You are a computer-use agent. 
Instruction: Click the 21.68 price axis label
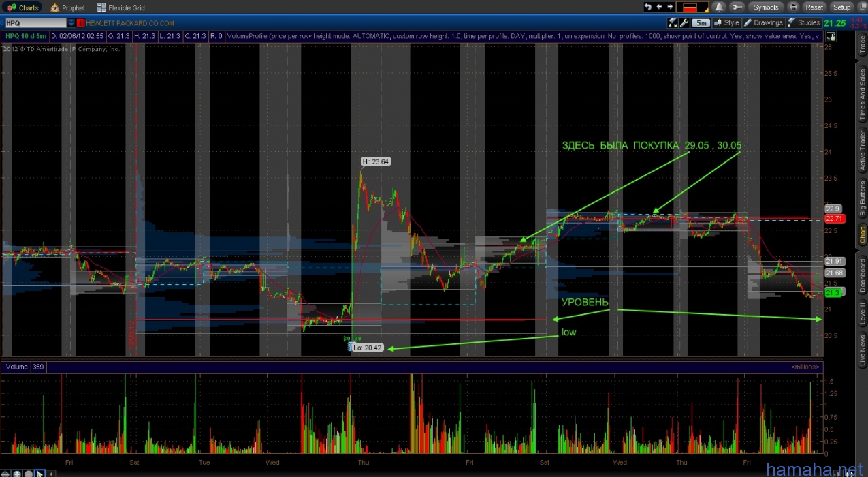834,273
